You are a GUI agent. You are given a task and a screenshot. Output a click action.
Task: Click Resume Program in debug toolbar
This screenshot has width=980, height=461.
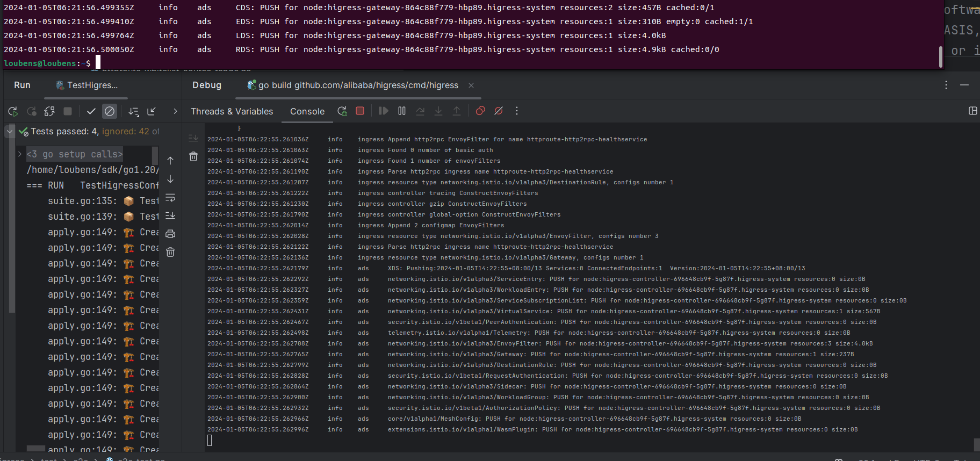(x=383, y=111)
